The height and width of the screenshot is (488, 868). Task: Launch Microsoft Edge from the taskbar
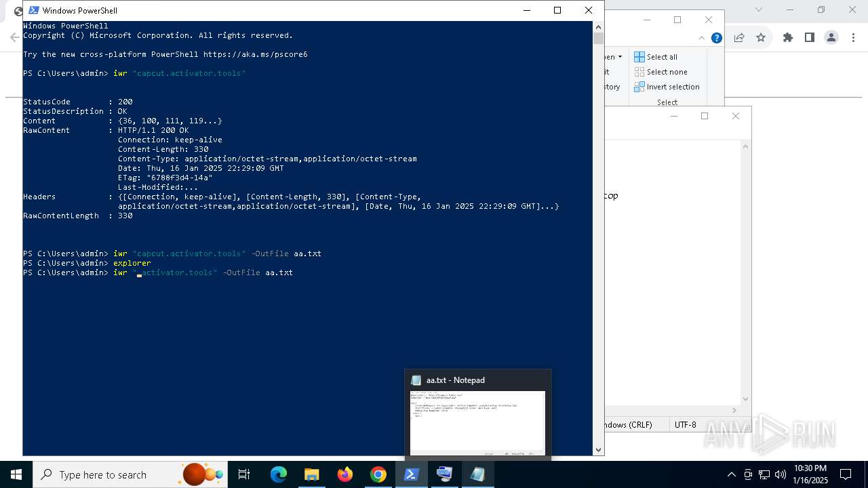coord(278,474)
